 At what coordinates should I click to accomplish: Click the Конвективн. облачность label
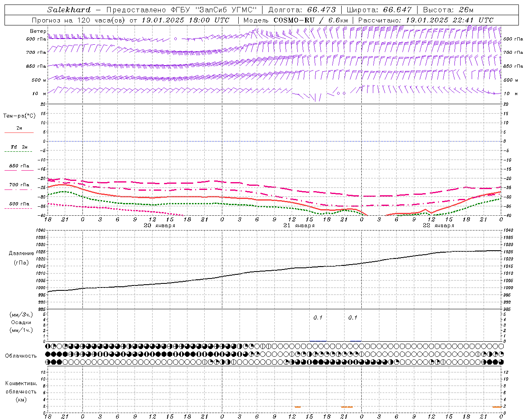point(21,388)
